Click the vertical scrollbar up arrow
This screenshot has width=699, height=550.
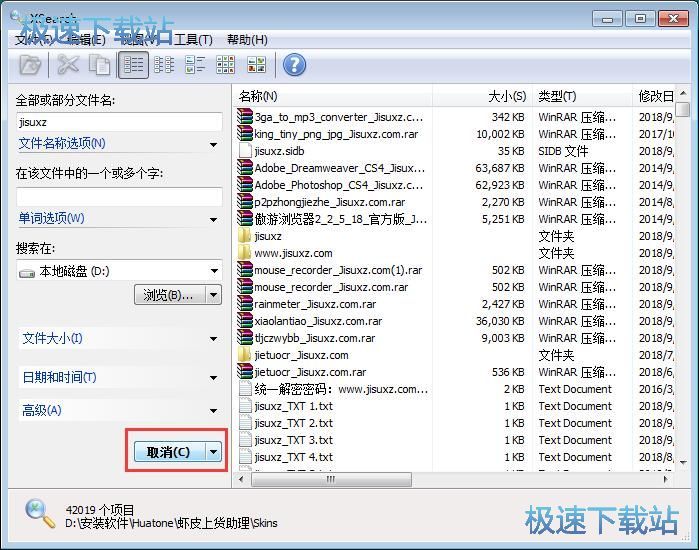click(x=683, y=93)
